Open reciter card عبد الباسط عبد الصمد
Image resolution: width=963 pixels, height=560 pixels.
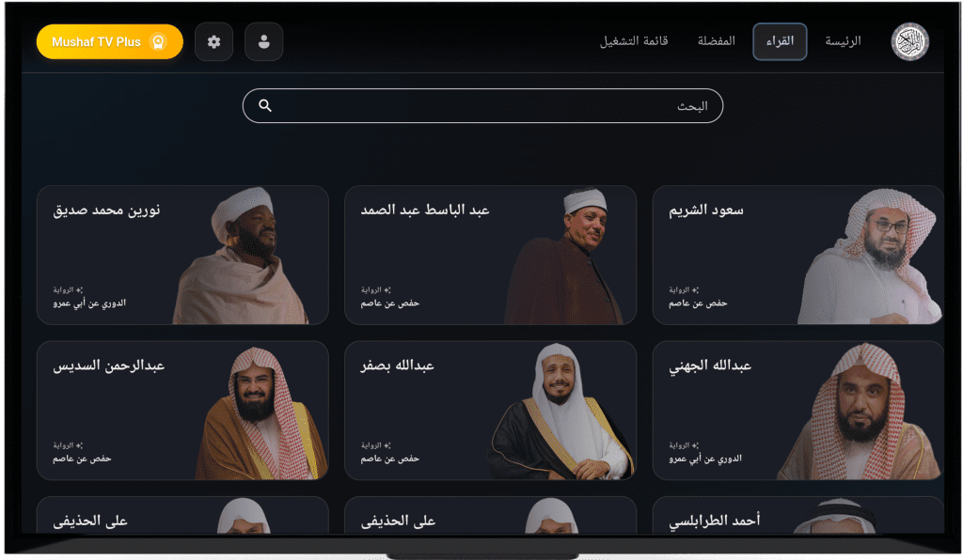click(x=489, y=255)
